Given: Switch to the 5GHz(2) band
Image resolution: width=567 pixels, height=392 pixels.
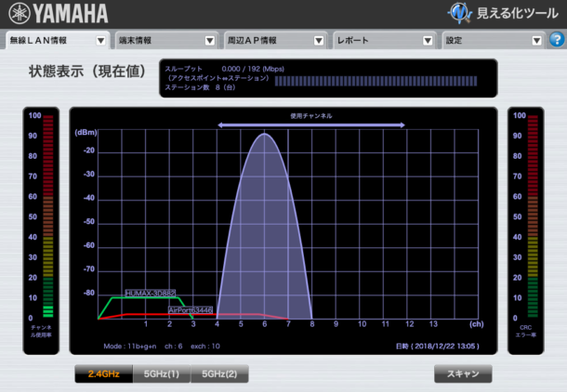Looking at the screenshot, I should point(219,373).
